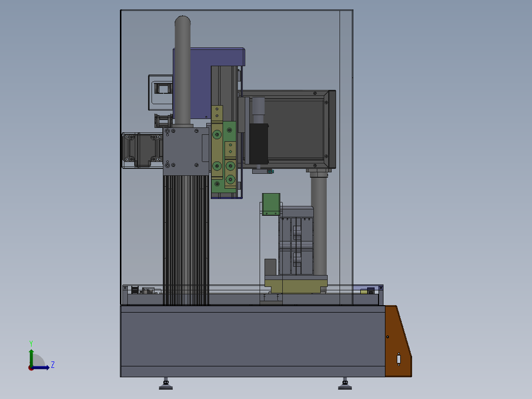This screenshot has width=532, height=399.
Task: Select the small green block above the fixture
Action: 271,204
